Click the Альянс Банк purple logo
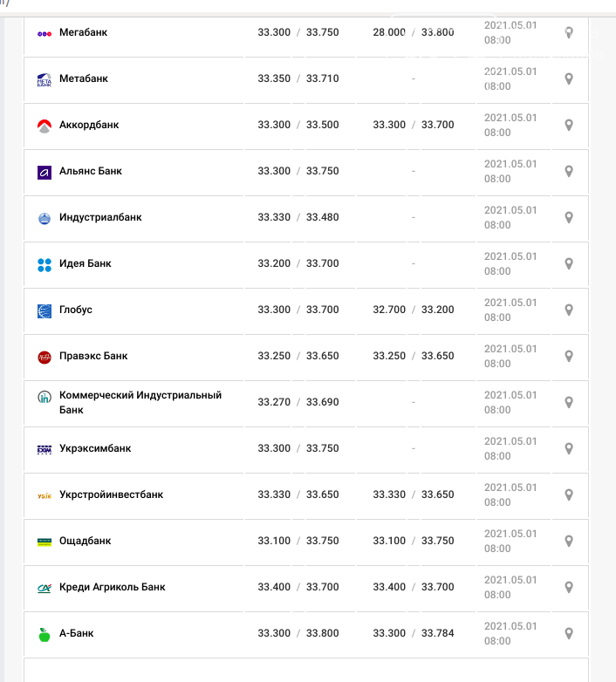Screen dimensions: 616x682 pos(44,172)
